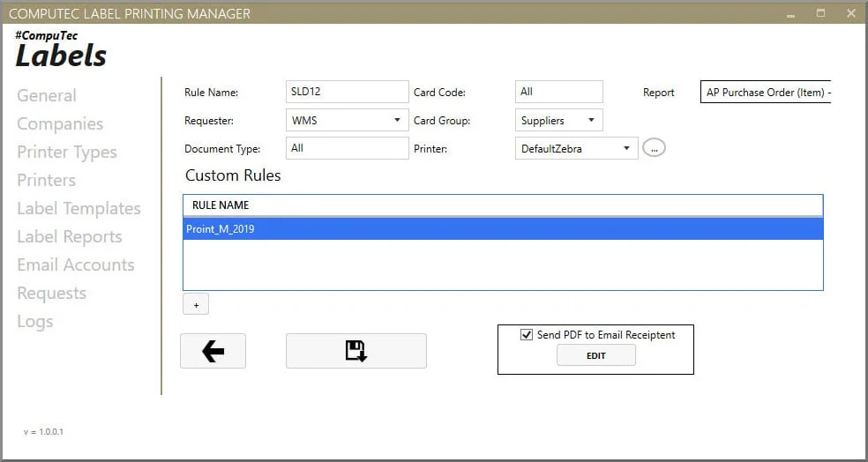The height and width of the screenshot is (462, 868).
Task: Click the version label v = 1.0.0.1
Action: [x=43, y=431]
